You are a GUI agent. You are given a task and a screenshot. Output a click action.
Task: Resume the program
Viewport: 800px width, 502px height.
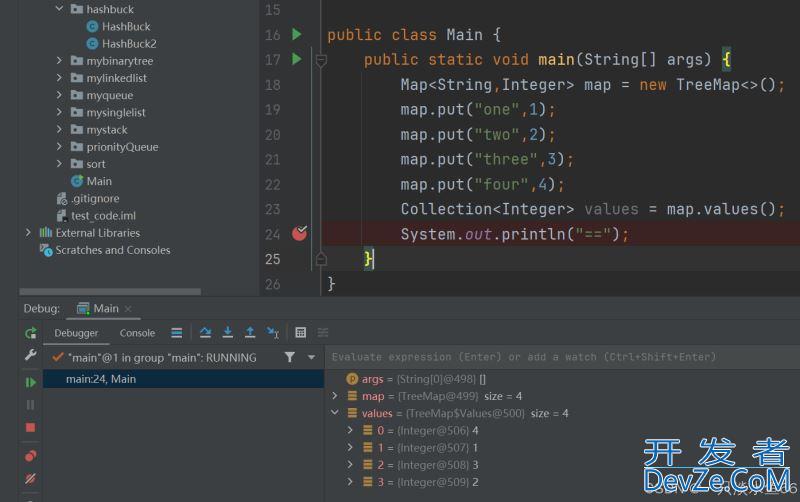coord(31,382)
